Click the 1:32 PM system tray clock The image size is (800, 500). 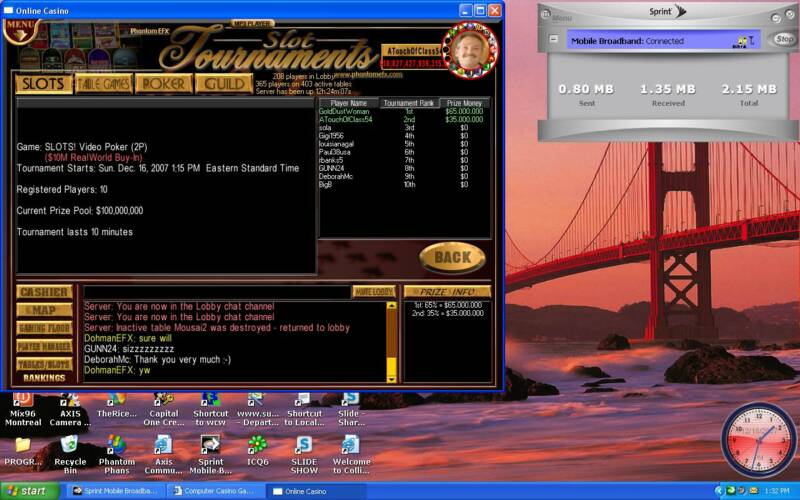coord(777,491)
